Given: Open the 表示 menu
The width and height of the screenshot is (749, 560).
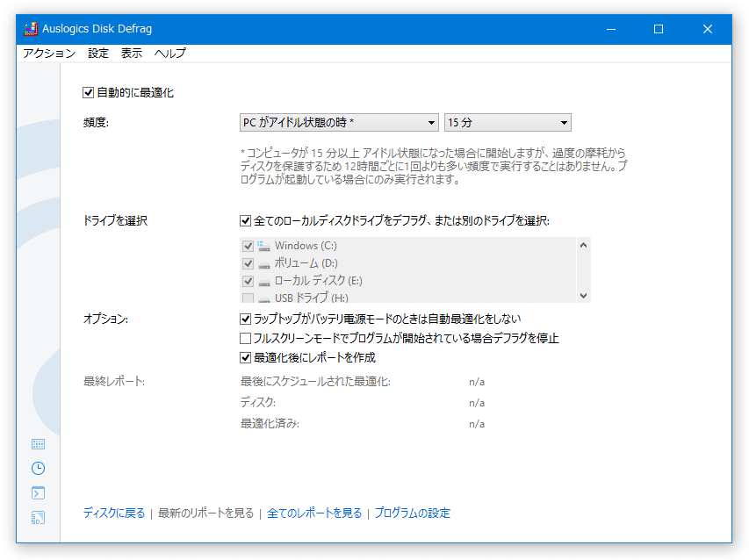Looking at the screenshot, I should coord(132,54).
